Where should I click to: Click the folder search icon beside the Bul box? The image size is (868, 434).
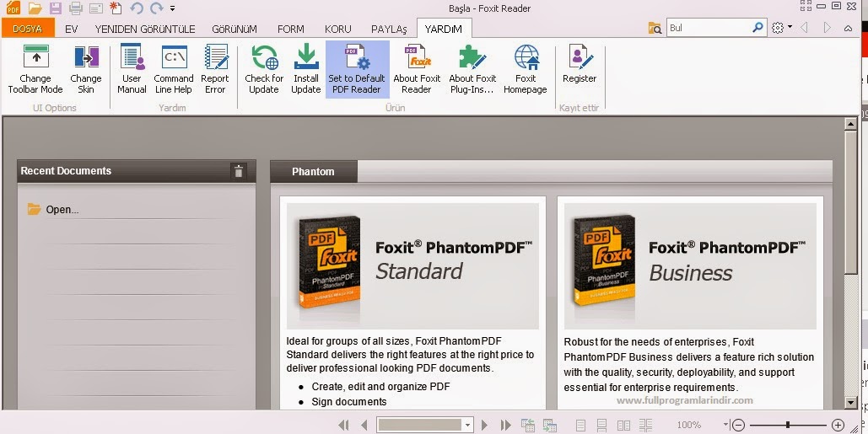click(655, 28)
